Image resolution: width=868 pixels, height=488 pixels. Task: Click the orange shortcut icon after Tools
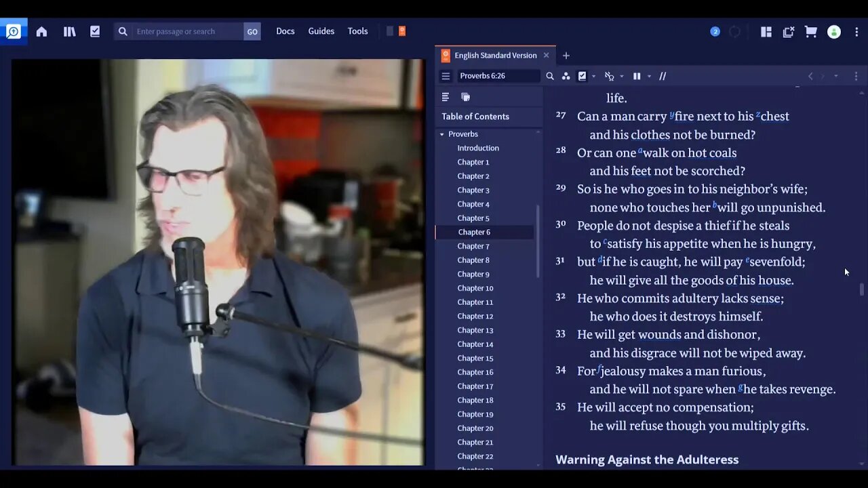click(402, 31)
